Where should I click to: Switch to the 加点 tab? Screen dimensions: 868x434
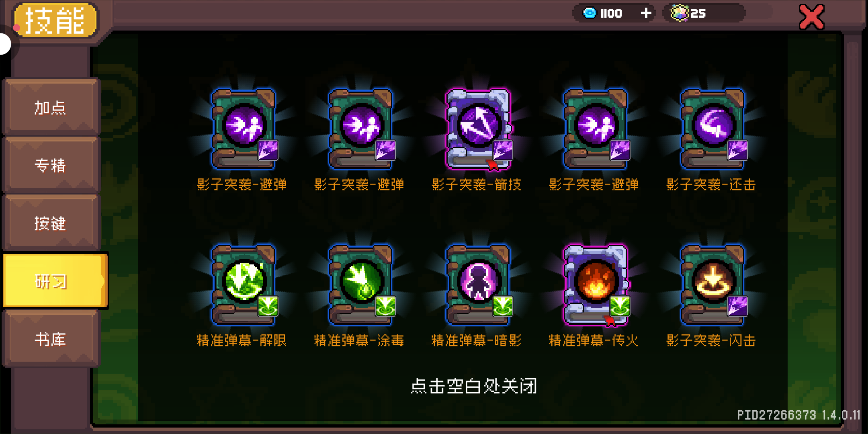pos(51,107)
